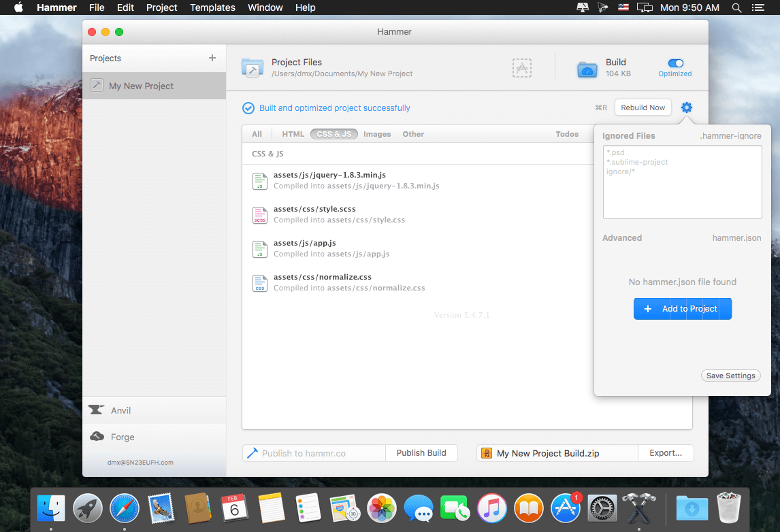Open Forge in the sidebar
The width and height of the screenshot is (780, 532).
pos(155,437)
